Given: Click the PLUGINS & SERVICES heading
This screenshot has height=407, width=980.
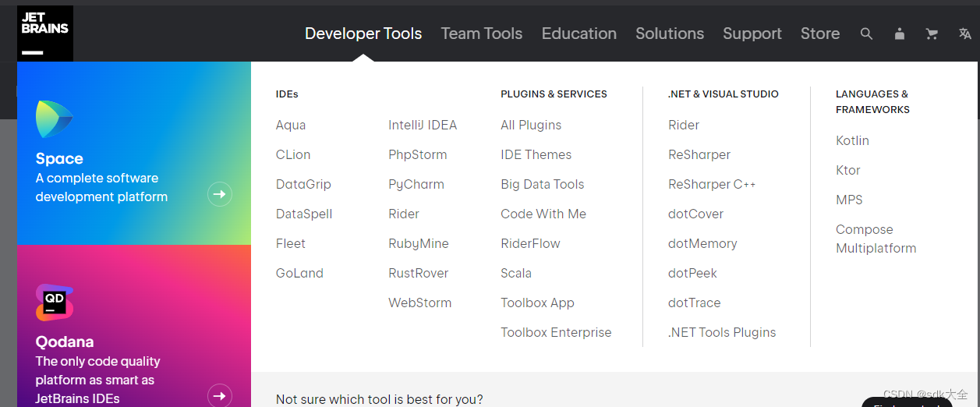Looking at the screenshot, I should pyautogui.click(x=554, y=94).
